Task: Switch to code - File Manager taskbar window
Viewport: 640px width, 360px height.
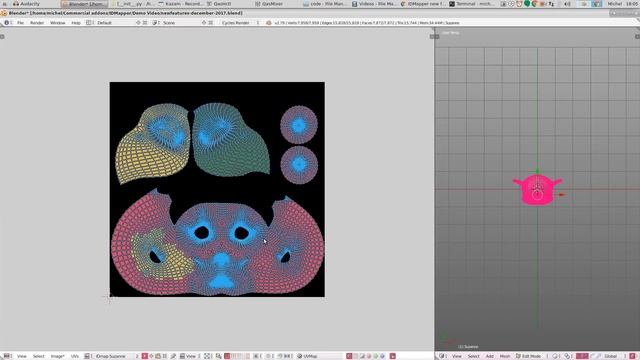Action: coord(325,4)
